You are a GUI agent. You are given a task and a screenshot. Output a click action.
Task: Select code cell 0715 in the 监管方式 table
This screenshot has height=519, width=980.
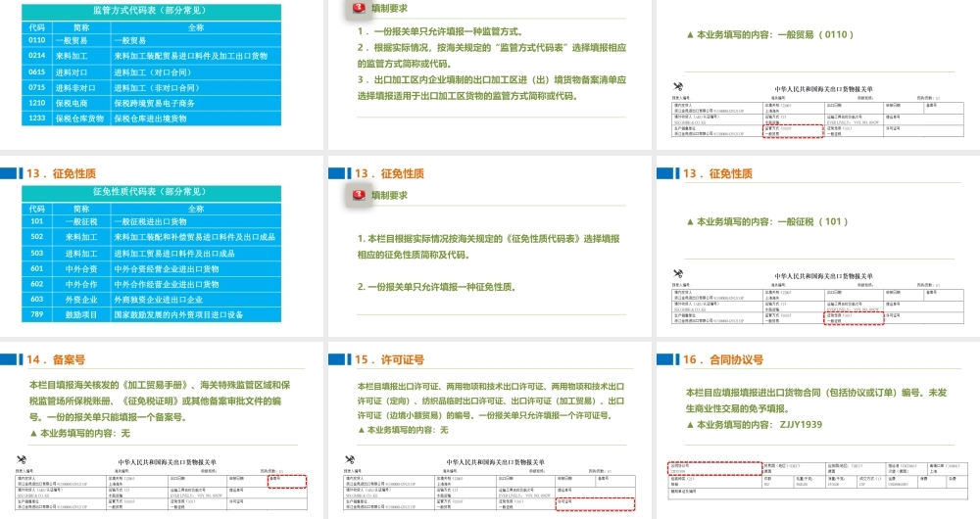[37, 87]
